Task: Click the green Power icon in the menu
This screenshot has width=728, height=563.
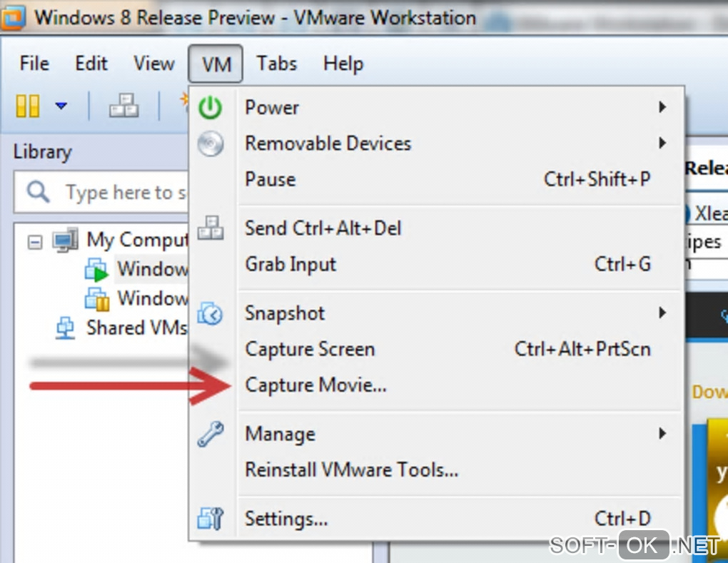Action: [x=211, y=108]
